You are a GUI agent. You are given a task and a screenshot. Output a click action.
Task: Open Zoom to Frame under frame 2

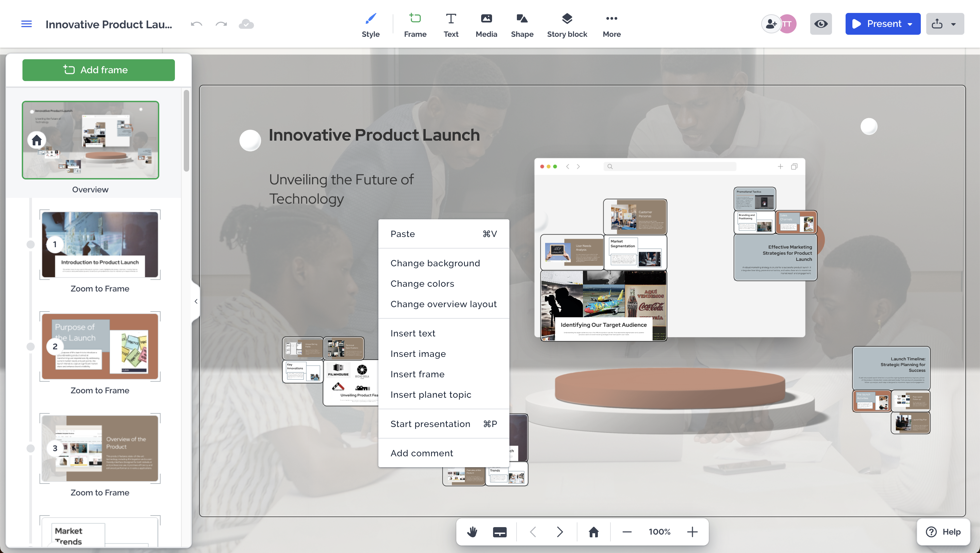[100, 391]
